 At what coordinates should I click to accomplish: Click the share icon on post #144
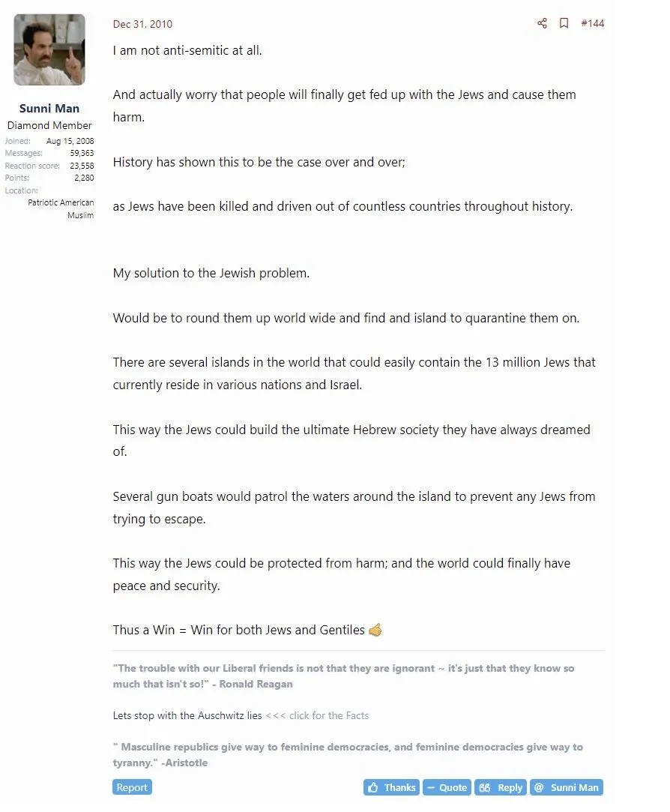(542, 23)
